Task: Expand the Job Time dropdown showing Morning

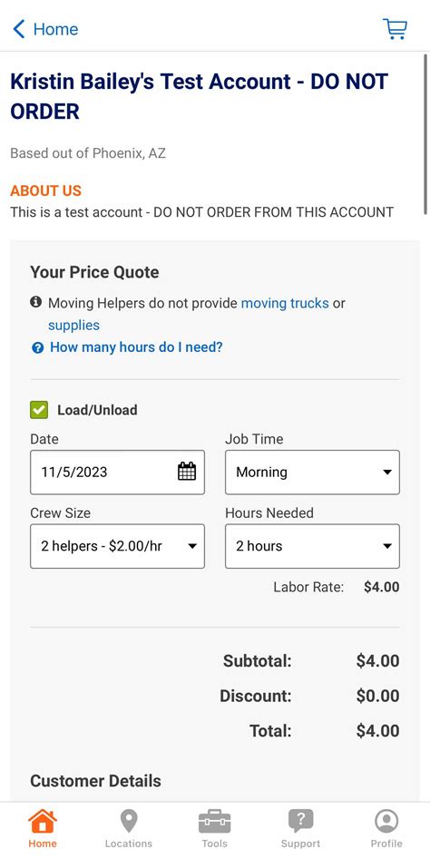Action: (312, 473)
